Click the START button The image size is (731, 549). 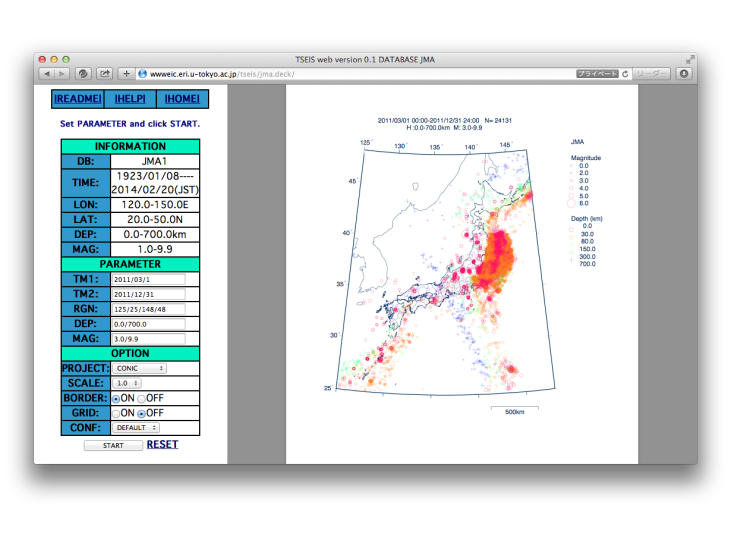[113, 446]
